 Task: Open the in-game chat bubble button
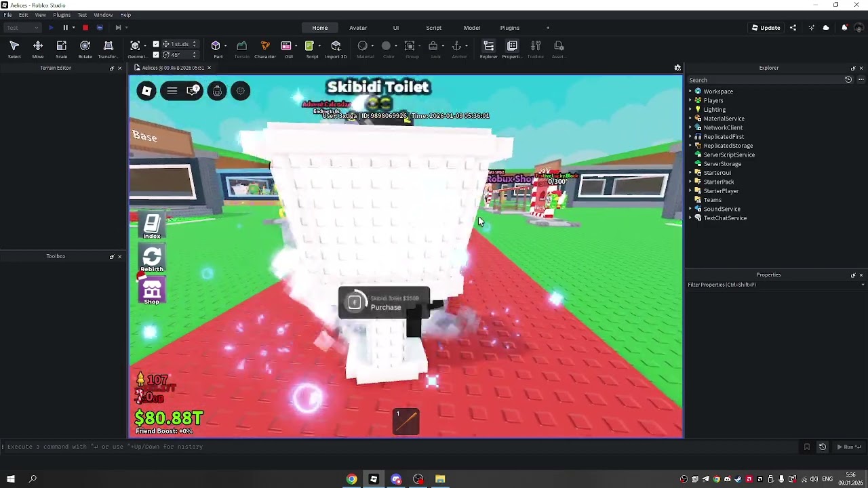point(193,91)
